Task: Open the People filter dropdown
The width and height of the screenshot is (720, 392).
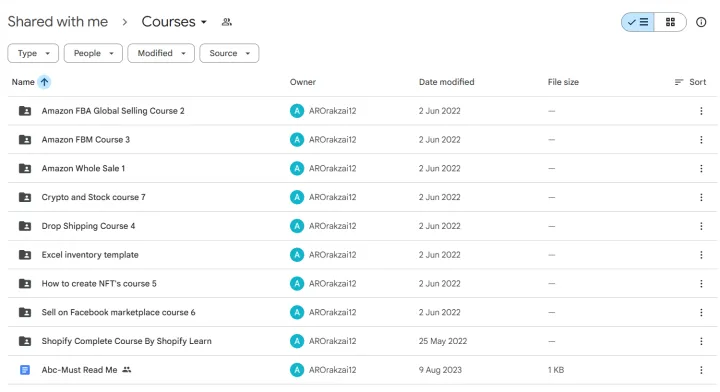Action: [93, 53]
